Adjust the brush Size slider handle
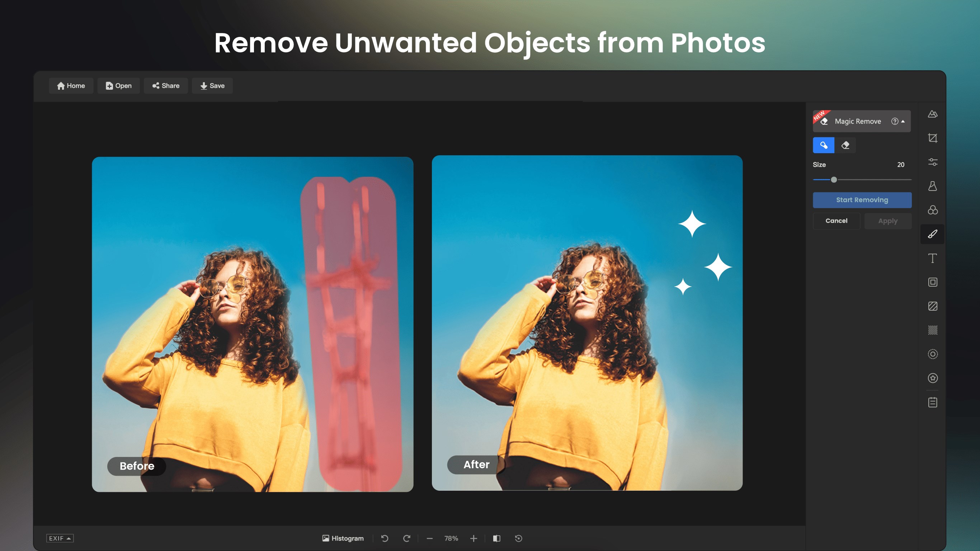 834,180
